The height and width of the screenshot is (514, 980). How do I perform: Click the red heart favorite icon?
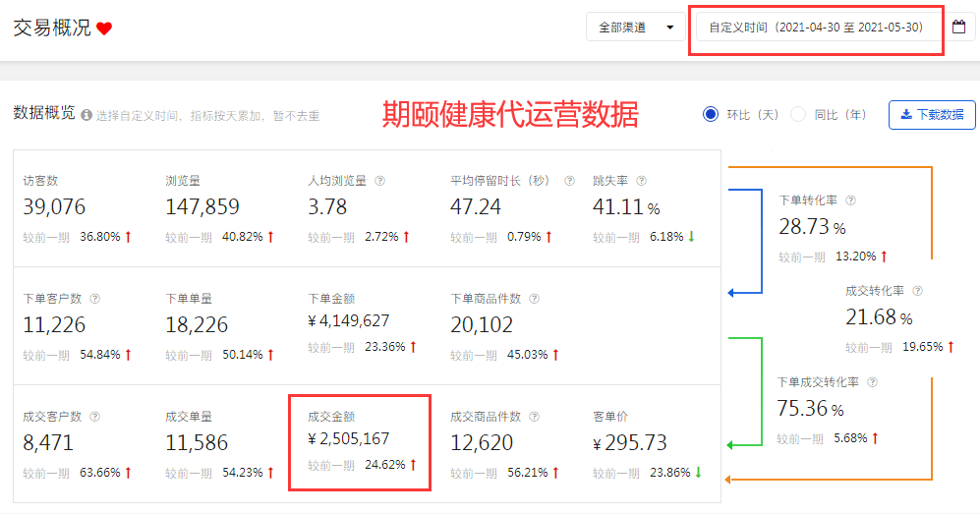point(104,29)
